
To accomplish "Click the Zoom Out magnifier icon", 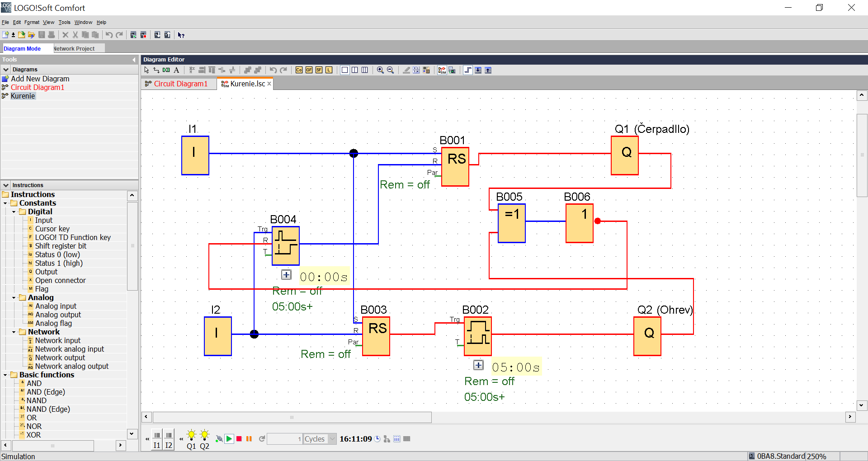I will tap(391, 70).
